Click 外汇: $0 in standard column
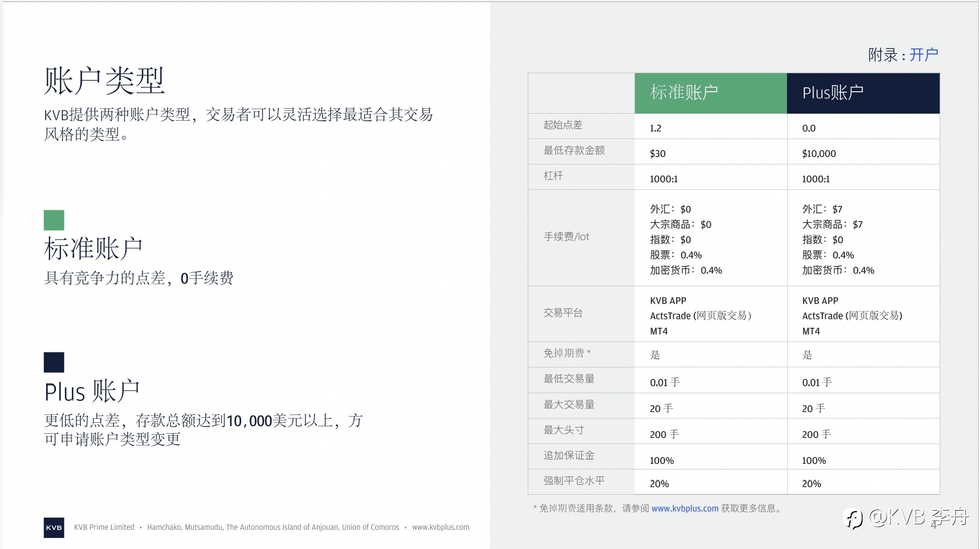 [670, 209]
